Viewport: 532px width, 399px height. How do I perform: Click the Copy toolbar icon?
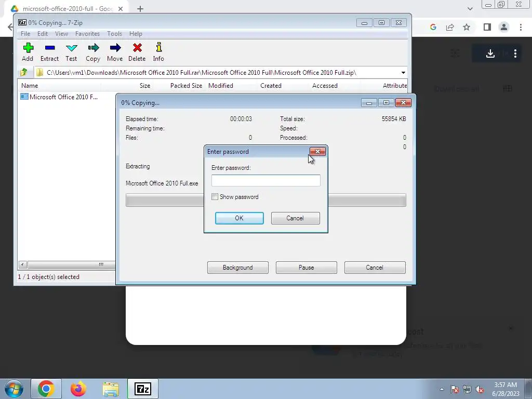click(93, 52)
